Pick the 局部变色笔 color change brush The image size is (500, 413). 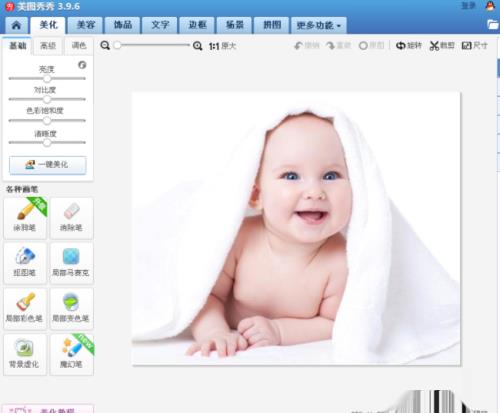pos(71,309)
